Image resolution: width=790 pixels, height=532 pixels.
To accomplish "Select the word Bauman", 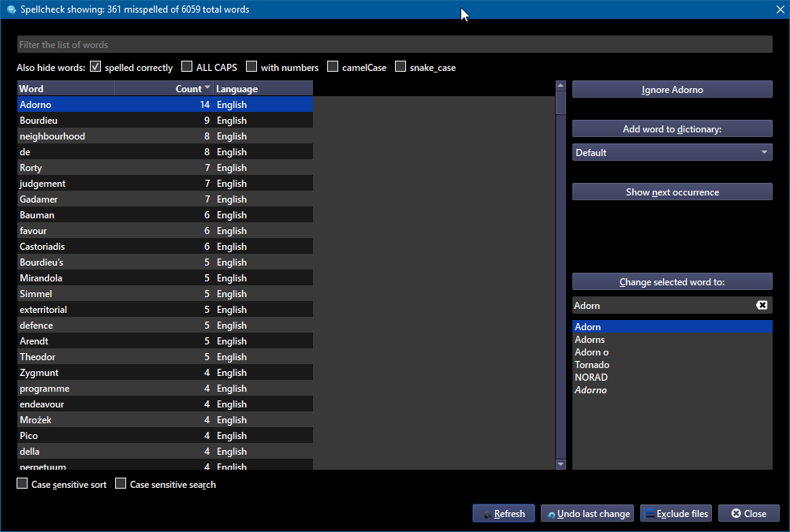I will pos(166,214).
